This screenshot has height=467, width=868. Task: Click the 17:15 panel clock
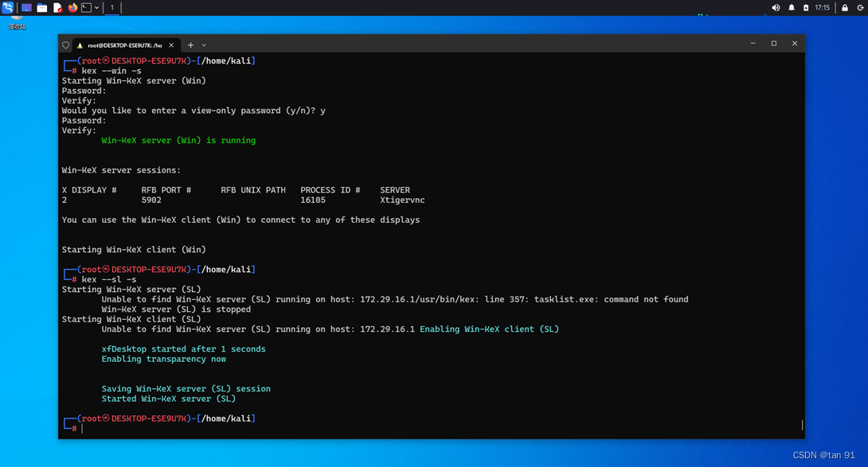(x=822, y=8)
